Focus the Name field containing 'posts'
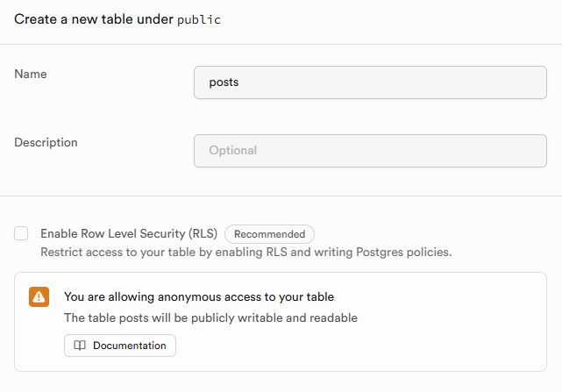 pyautogui.click(x=370, y=82)
